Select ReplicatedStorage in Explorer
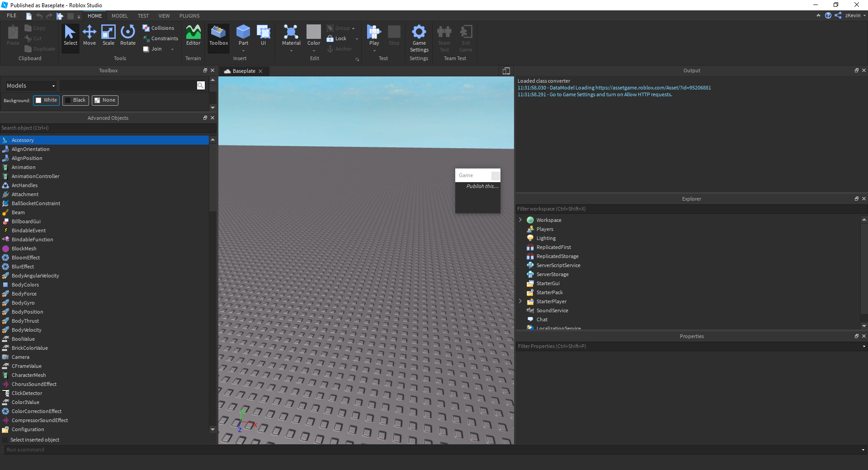This screenshot has width=868, height=470. pyautogui.click(x=557, y=256)
